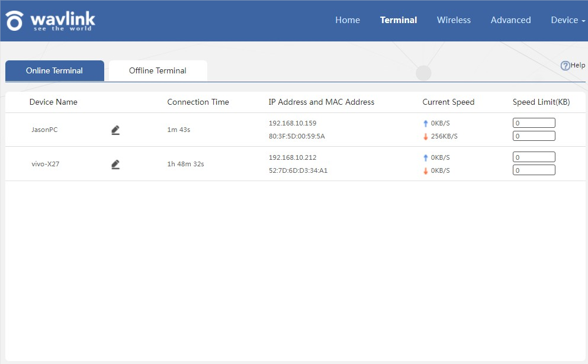Click vivo-X27 upload speed arrow
The width and height of the screenshot is (588, 364).
click(426, 158)
